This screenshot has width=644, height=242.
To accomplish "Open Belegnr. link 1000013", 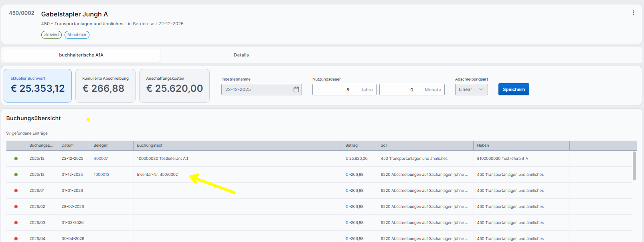I will (101, 175).
